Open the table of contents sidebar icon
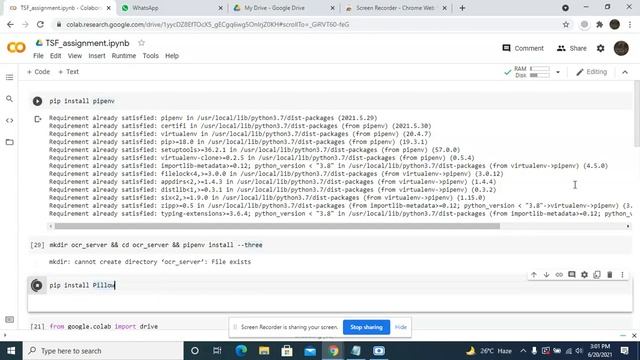This screenshot has height=360, width=640. [9, 78]
